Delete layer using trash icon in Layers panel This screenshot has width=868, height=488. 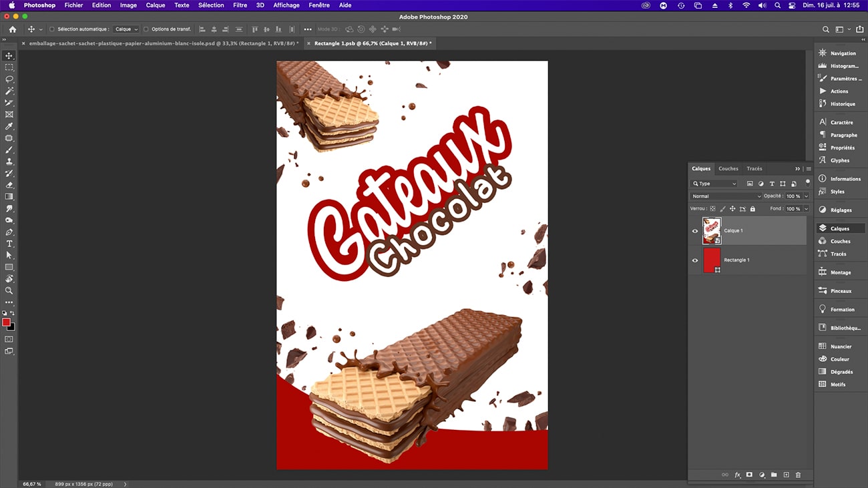pos(798,475)
